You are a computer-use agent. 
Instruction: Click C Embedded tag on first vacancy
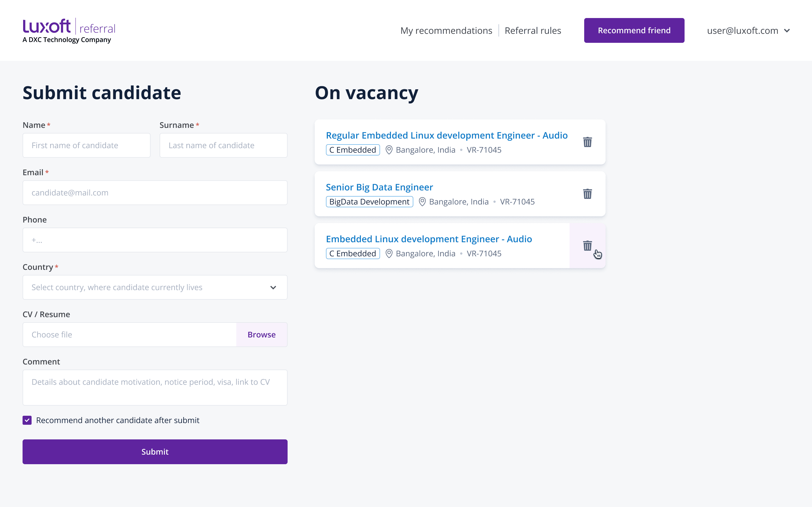(353, 150)
